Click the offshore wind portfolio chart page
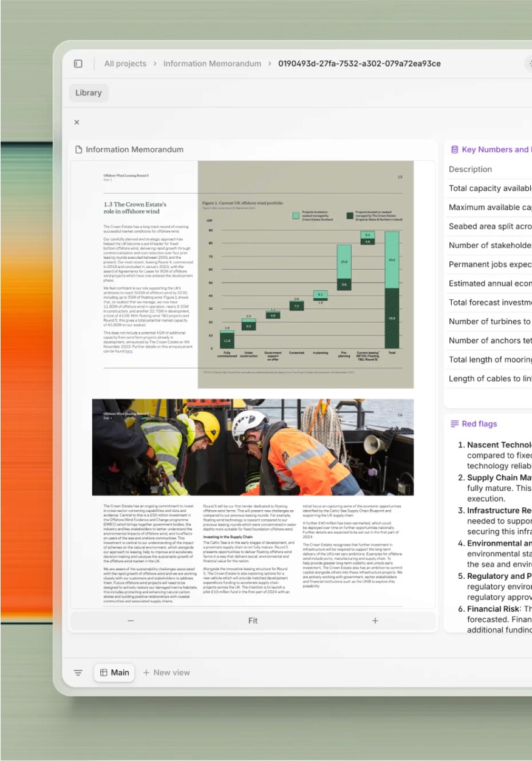532x761 pixels. pyautogui.click(x=305, y=275)
